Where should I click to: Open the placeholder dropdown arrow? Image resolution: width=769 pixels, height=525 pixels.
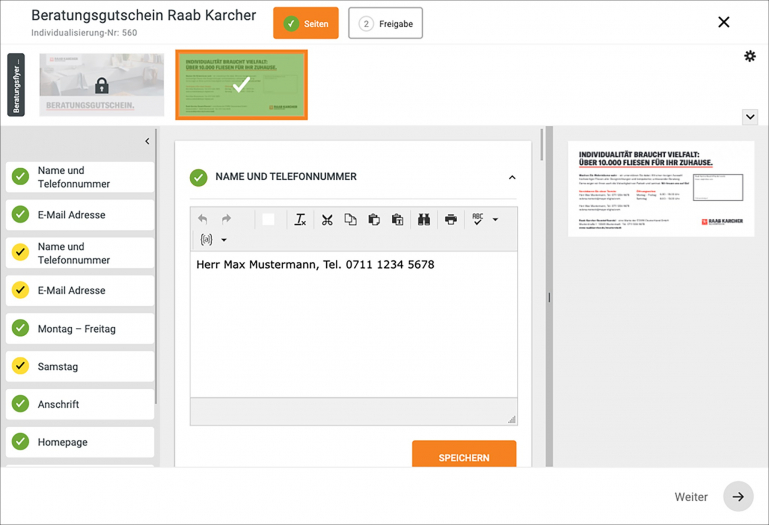[224, 240]
